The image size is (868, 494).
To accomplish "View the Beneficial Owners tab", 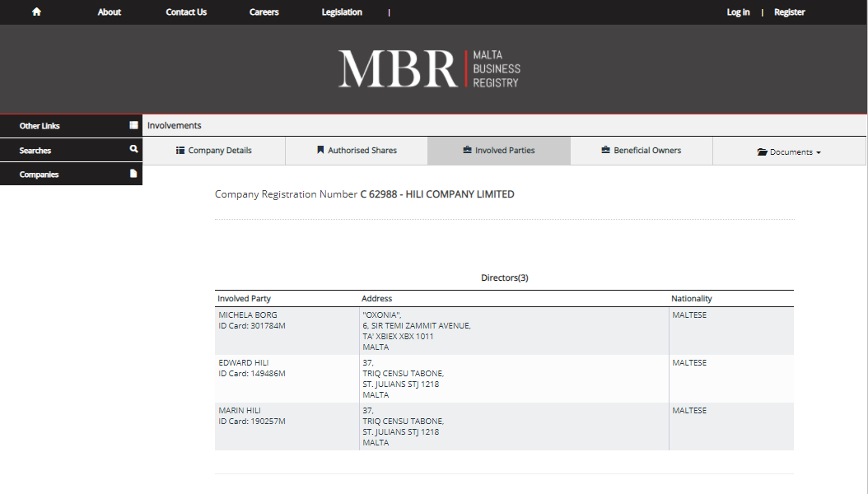I will (642, 151).
